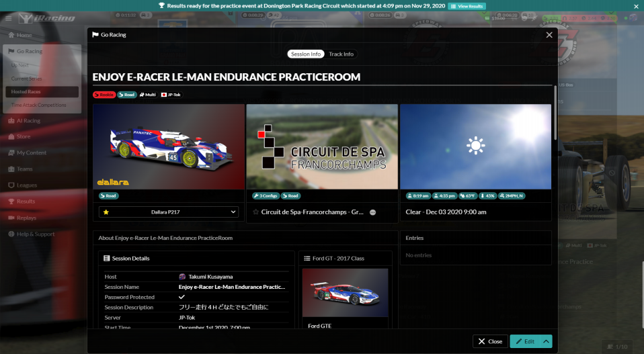644x354 pixels.
Task: Open My Content section
Action: pyautogui.click(x=27, y=152)
